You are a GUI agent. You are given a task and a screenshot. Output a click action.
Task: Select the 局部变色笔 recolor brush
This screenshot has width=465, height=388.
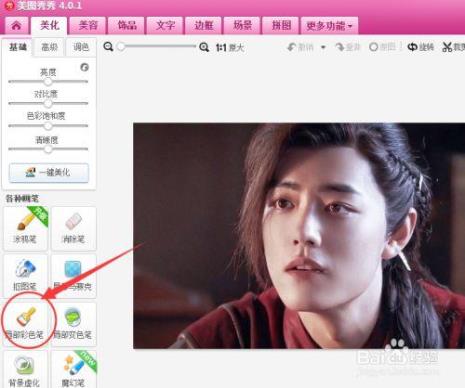coord(74,323)
